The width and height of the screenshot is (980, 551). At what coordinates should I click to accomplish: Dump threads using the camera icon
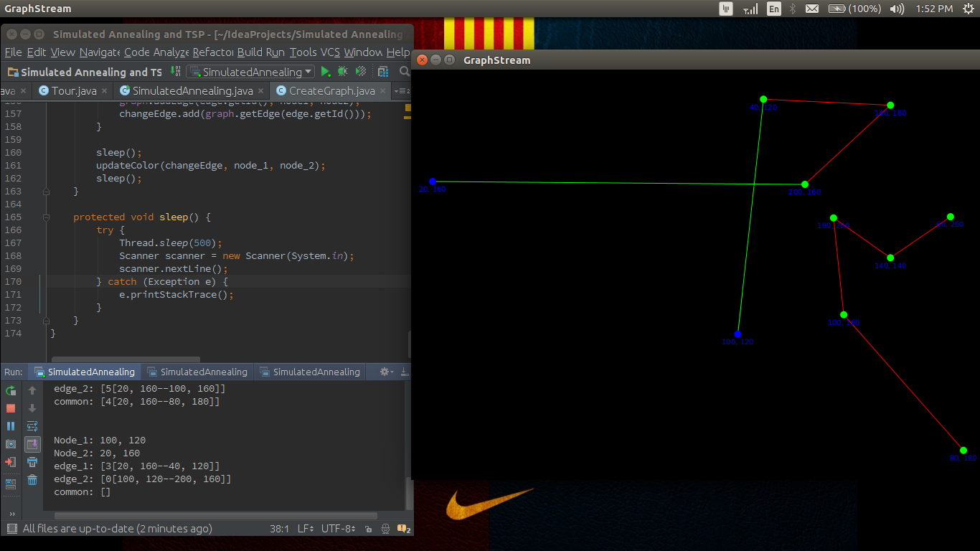11,444
